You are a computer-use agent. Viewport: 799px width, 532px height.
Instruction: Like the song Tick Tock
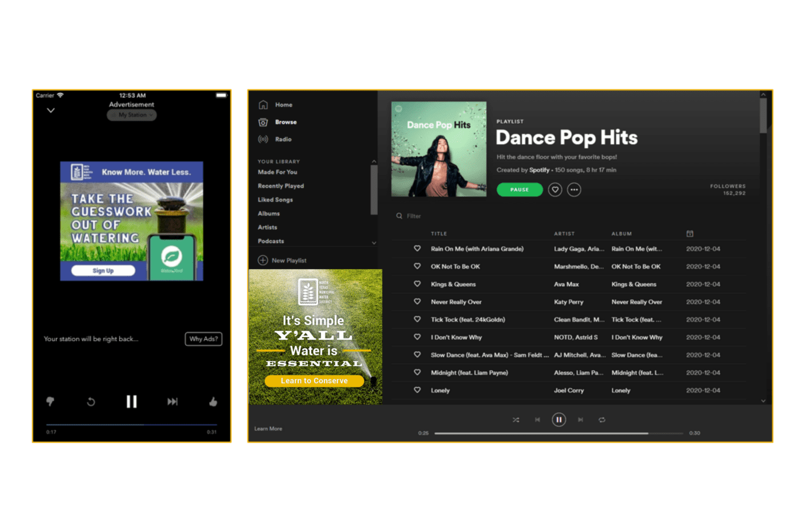click(417, 319)
